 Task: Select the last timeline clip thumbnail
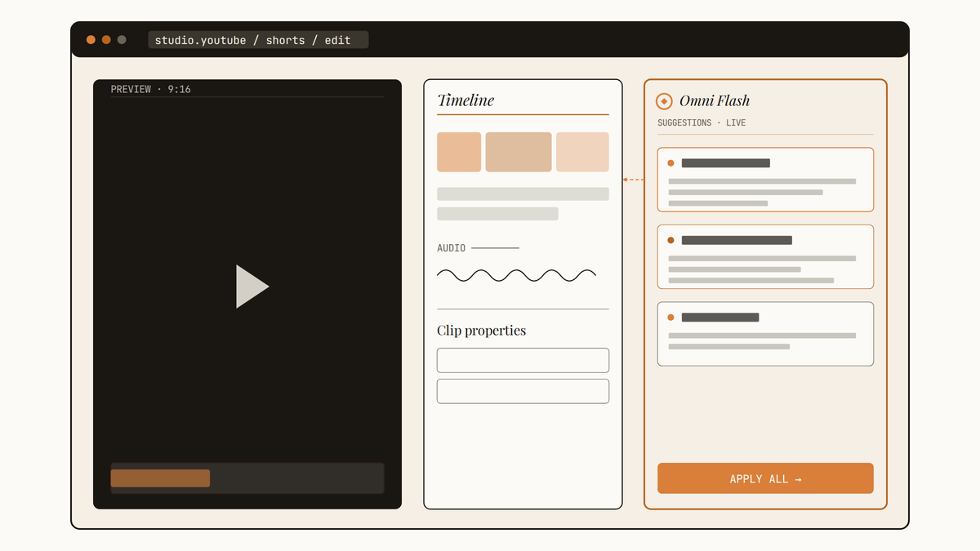click(582, 152)
